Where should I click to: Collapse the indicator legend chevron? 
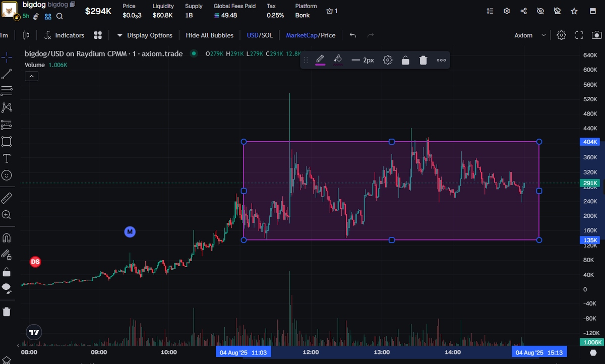click(31, 76)
